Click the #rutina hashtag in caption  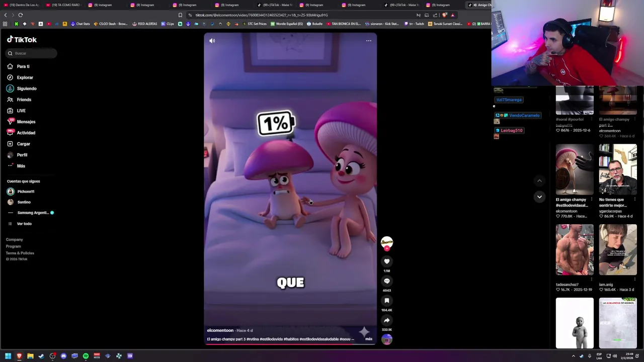coord(253,339)
